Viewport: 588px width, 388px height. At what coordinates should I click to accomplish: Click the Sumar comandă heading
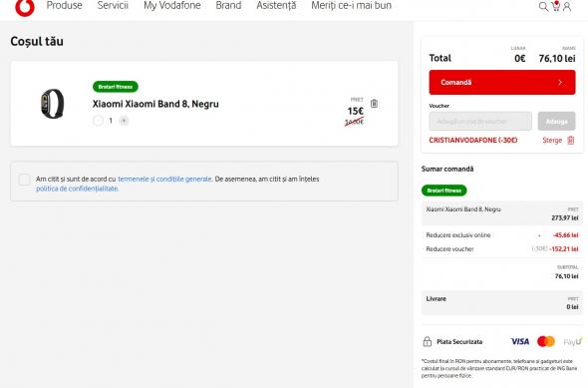447,169
